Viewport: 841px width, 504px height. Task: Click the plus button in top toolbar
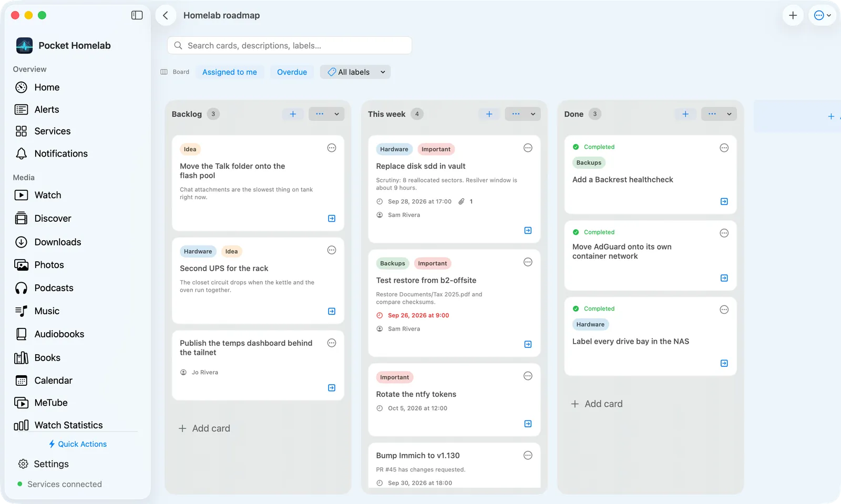point(793,15)
